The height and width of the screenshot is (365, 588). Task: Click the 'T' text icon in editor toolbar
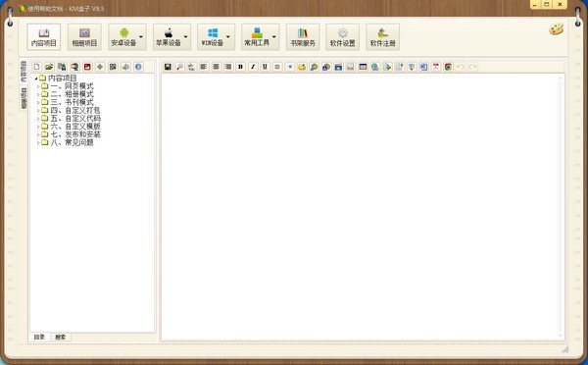coord(412,67)
